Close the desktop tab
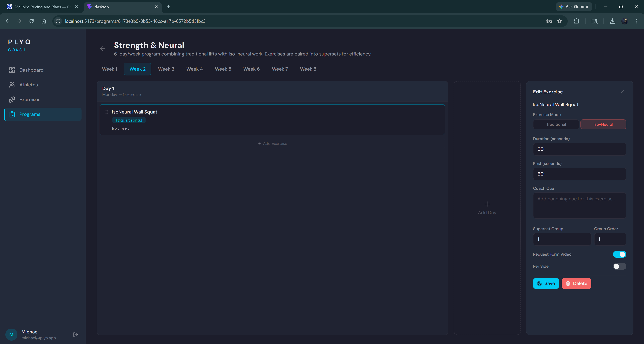 [x=156, y=7]
